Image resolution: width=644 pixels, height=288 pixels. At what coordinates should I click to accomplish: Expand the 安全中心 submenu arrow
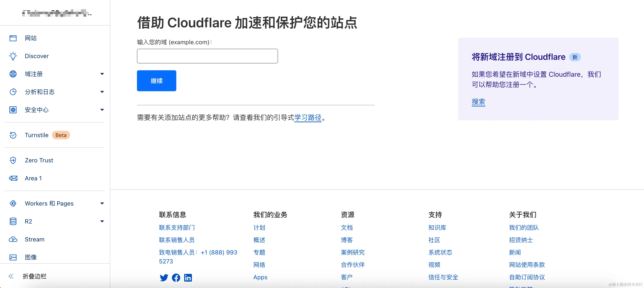point(102,110)
